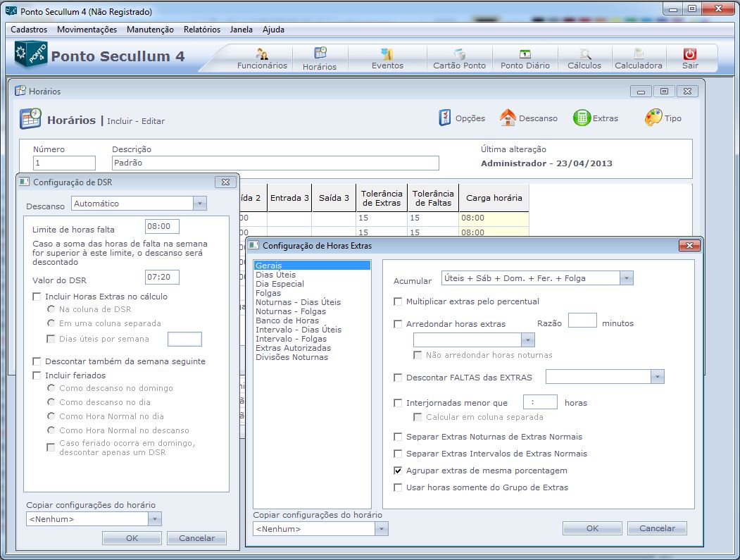Open the Cálculos toolbar icon

coord(584,59)
